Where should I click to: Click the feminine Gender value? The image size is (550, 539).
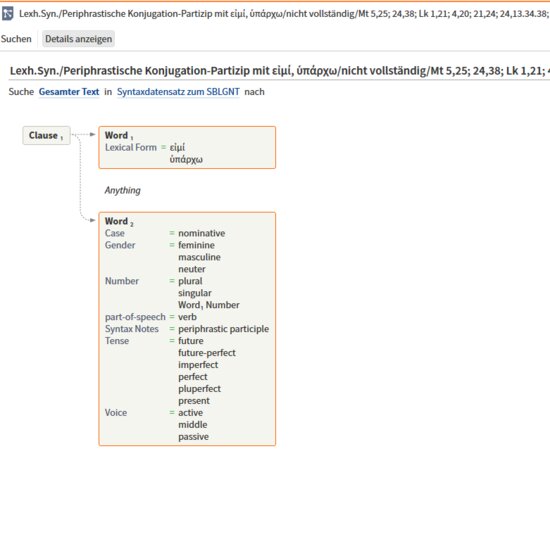[x=196, y=245]
